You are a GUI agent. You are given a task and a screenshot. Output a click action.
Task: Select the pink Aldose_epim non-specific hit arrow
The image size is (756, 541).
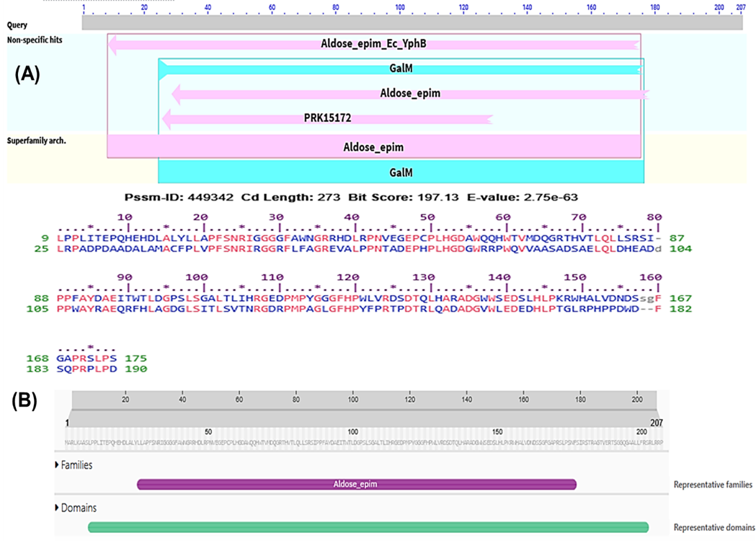pyautogui.click(x=409, y=94)
